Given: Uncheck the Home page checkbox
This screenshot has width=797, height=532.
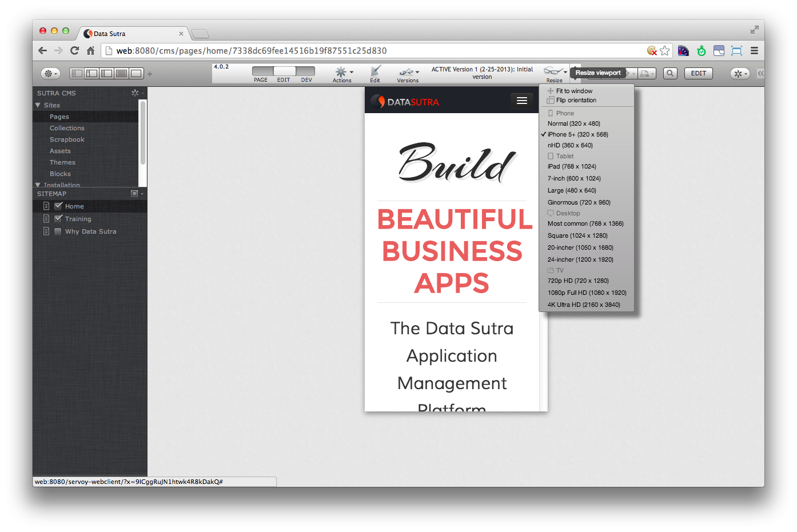Looking at the screenshot, I should (58, 206).
